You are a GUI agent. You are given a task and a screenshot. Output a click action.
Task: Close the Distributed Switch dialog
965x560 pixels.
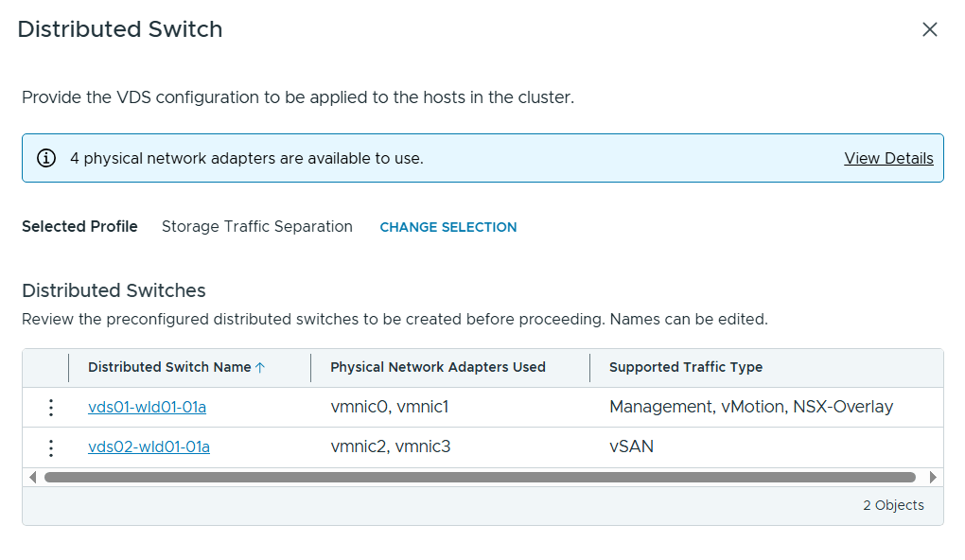pyautogui.click(x=929, y=29)
